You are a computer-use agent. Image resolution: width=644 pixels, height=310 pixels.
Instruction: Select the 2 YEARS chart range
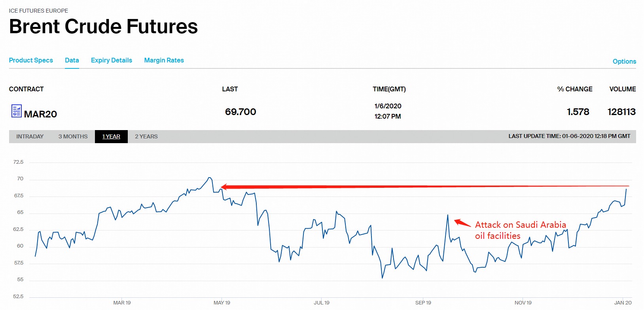coord(146,136)
